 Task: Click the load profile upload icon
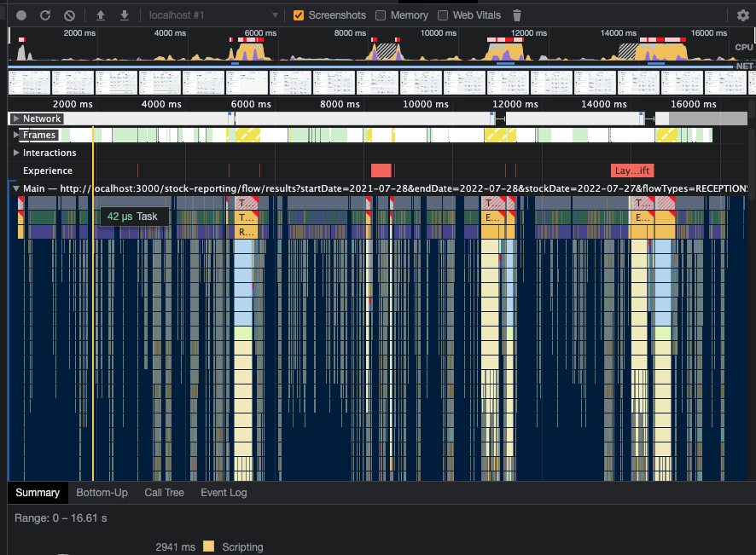101,15
